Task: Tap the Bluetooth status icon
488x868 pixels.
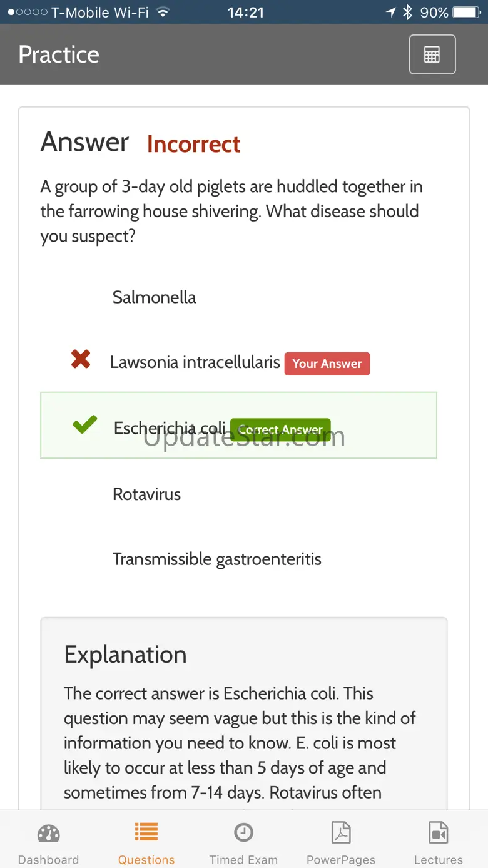Action: (407, 12)
